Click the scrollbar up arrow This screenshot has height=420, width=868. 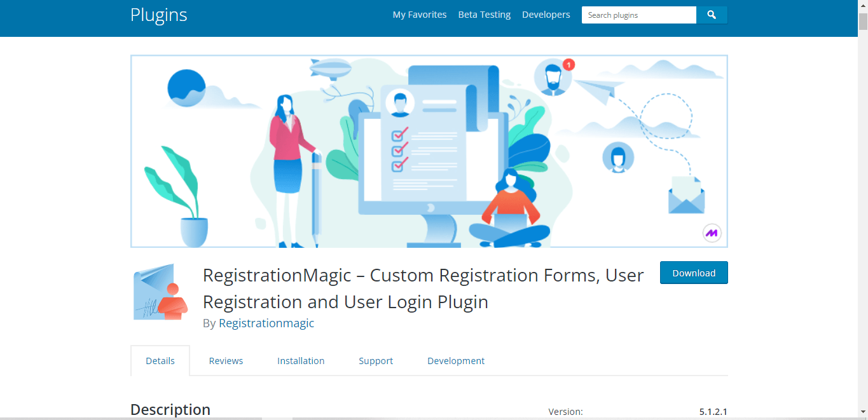pos(864,4)
